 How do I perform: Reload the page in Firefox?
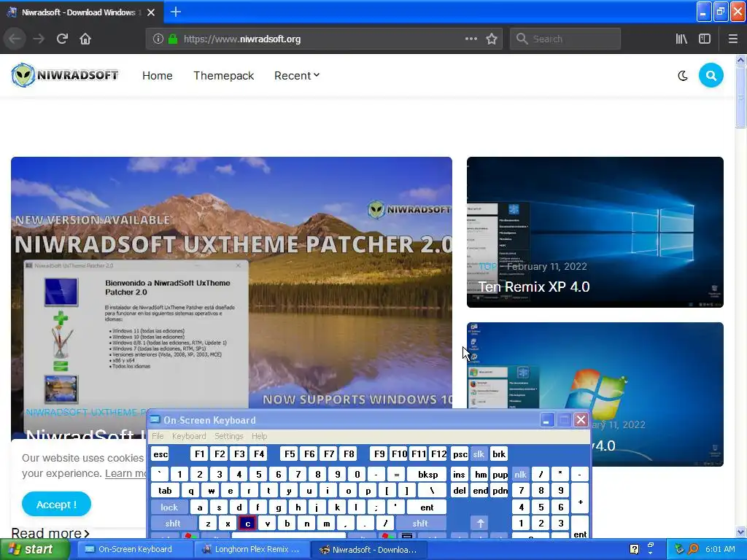pos(62,39)
